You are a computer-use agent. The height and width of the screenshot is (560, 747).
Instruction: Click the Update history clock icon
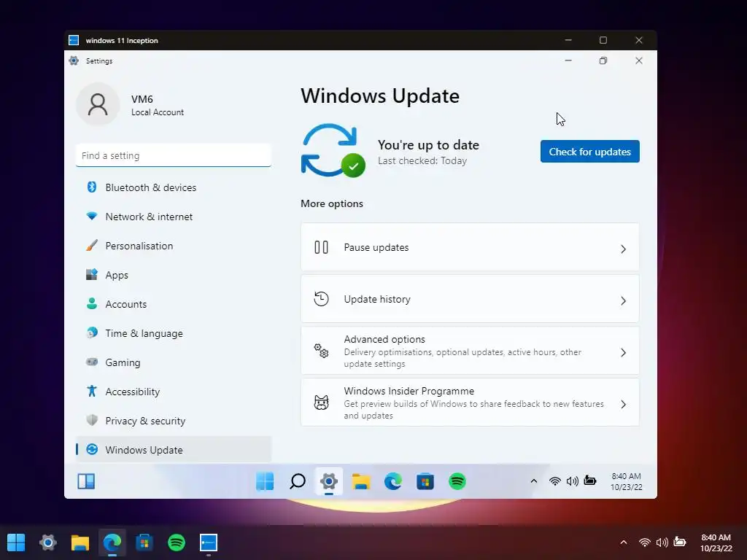(321, 299)
